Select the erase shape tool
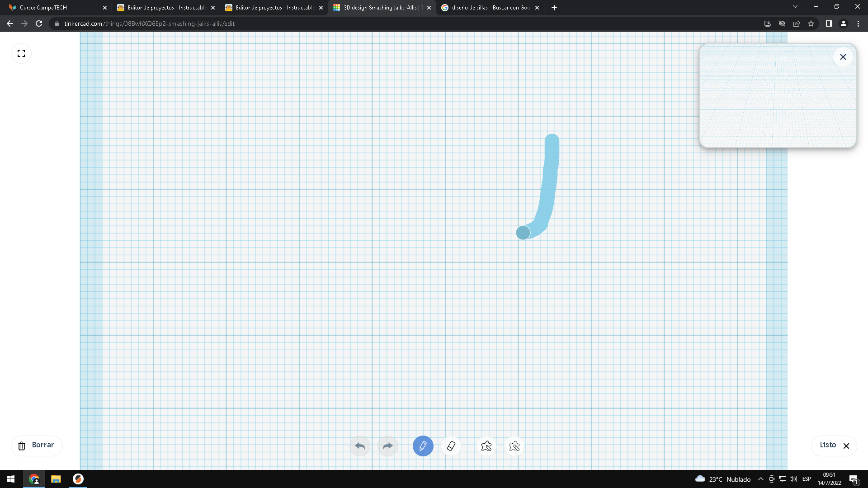 click(514, 446)
